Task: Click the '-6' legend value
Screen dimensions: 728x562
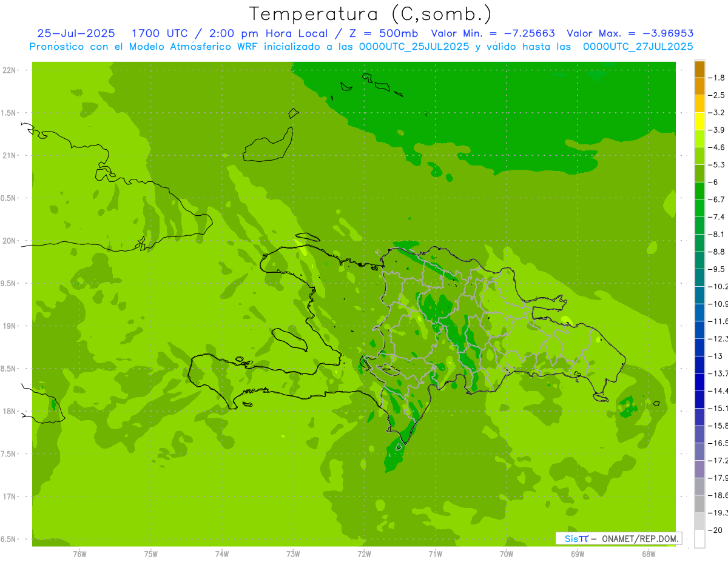Action: pos(713,182)
